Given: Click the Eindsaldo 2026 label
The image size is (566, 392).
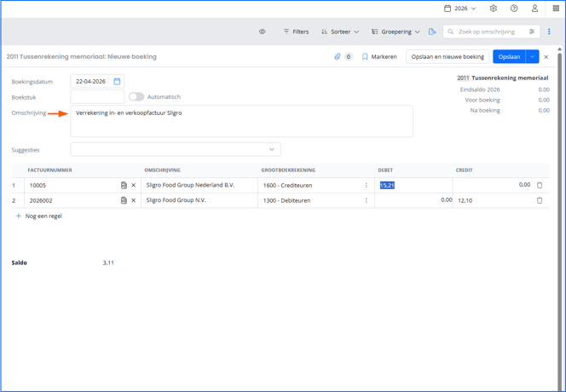Looking at the screenshot, I should coord(480,89).
